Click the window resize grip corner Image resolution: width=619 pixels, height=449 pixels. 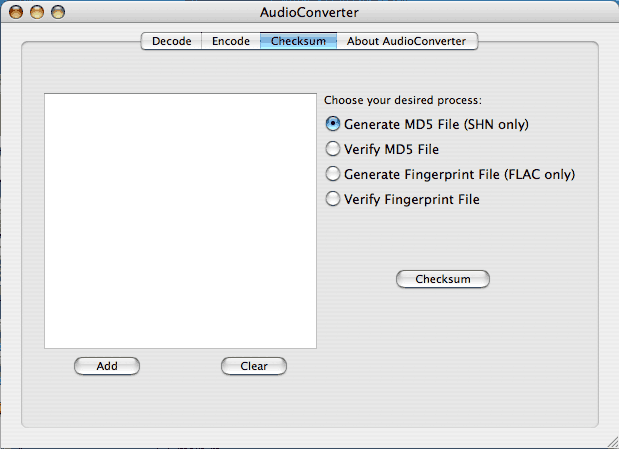point(610,440)
